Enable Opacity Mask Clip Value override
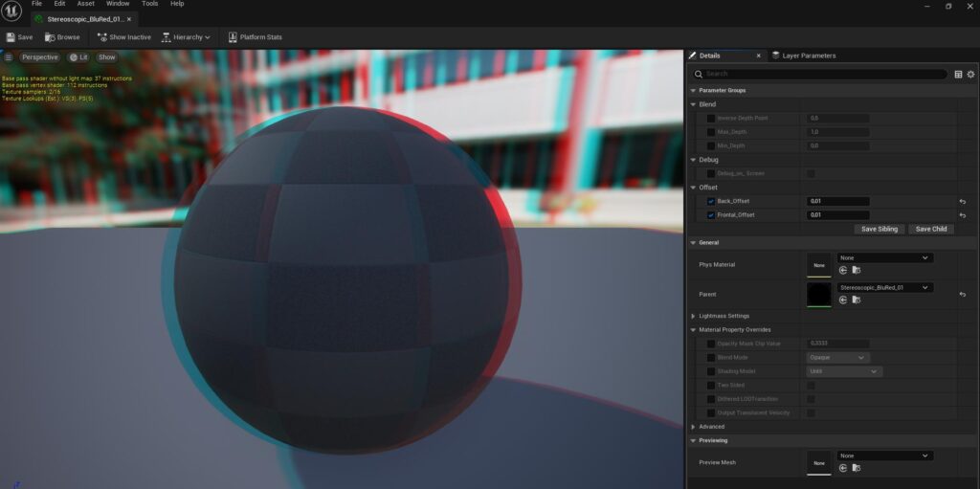This screenshot has width=980, height=489. (x=711, y=344)
